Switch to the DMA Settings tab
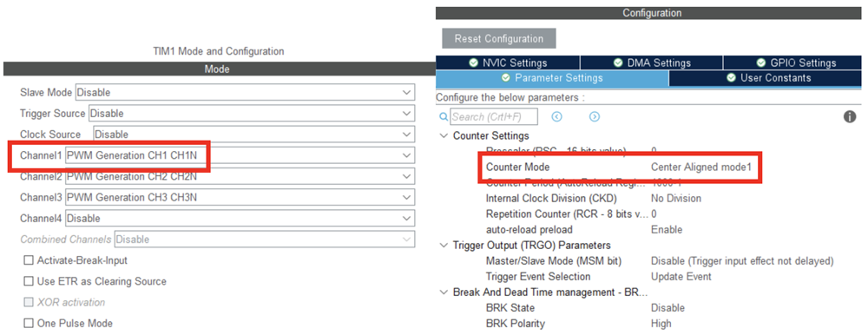868x335 pixels. [652, 63]
